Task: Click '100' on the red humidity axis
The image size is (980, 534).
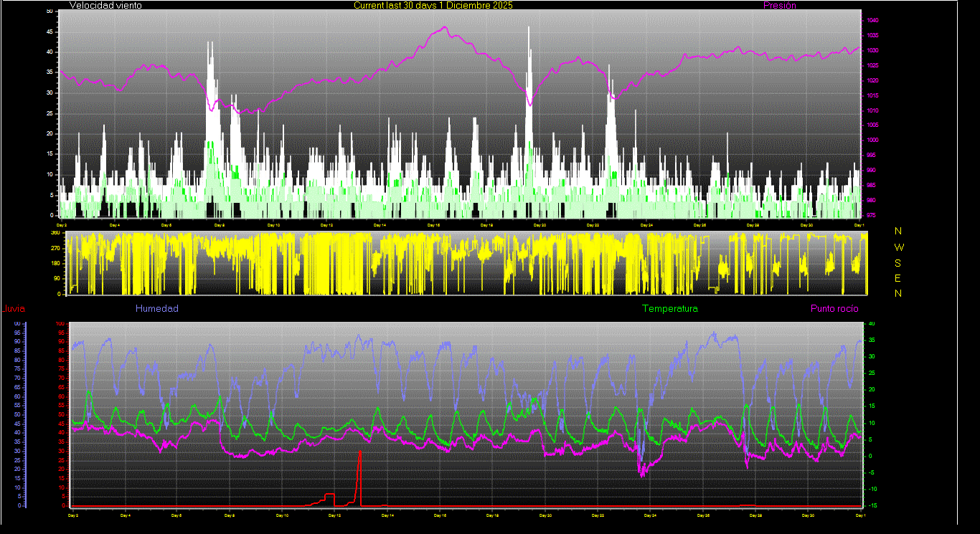Action: [60, 323]
